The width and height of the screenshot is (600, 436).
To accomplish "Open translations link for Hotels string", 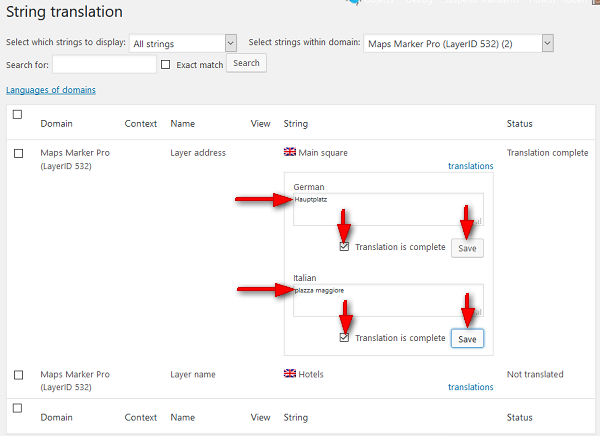I will pos(471,387).
